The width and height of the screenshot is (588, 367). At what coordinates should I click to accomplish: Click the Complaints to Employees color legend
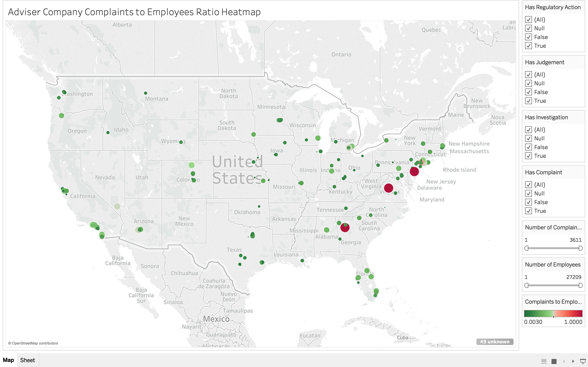click(x=553, y=313)
